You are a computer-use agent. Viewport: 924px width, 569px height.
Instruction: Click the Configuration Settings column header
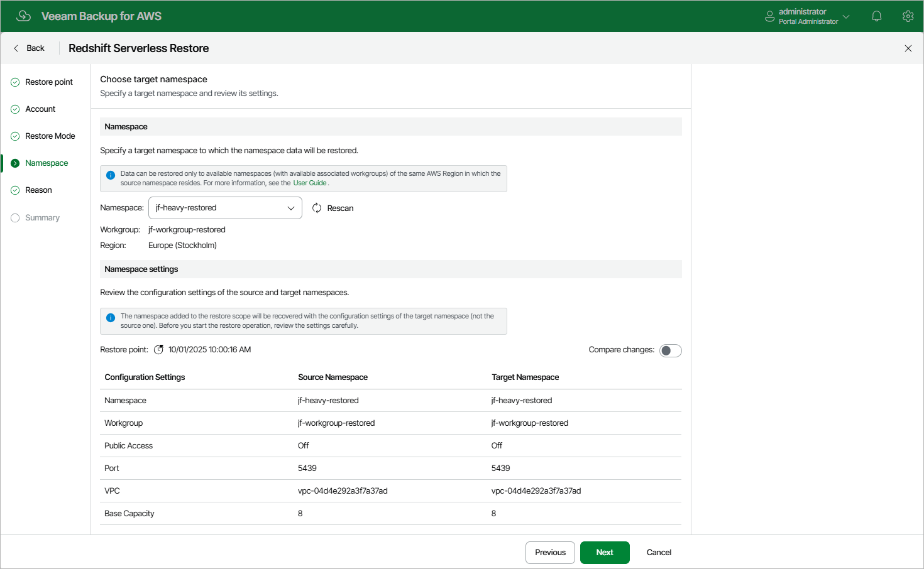click(x=145, y=377)
